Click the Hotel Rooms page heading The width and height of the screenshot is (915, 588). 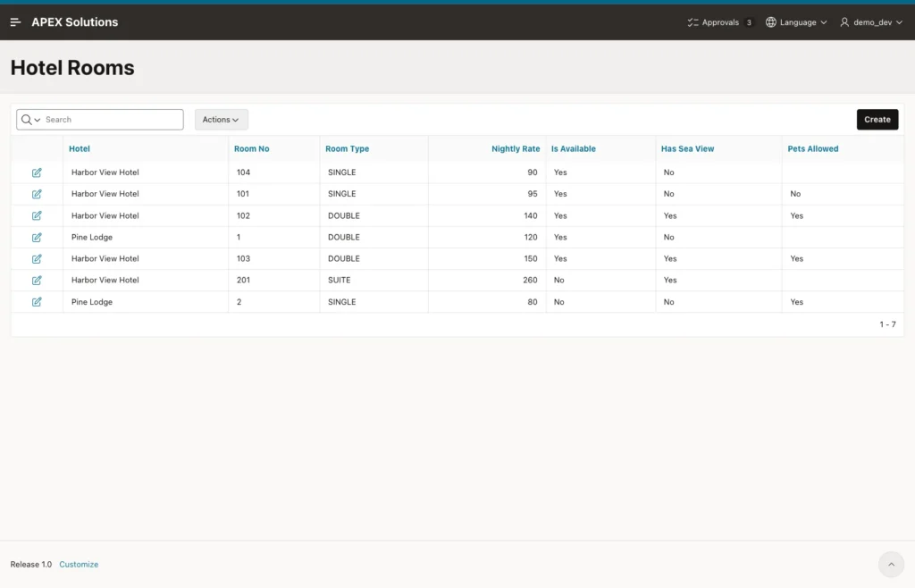(72, 68)
